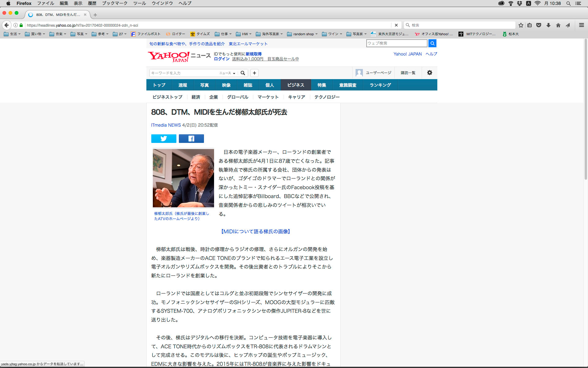Go to Firefox home page icon
The image size is (588, 368).
coord(558,25)
